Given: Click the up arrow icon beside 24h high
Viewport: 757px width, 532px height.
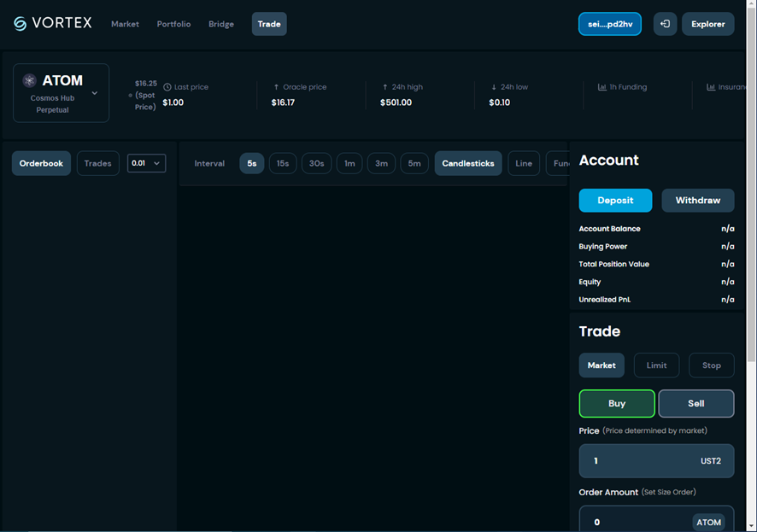Looking at the screenshot, I should click(x=384, y=87).
